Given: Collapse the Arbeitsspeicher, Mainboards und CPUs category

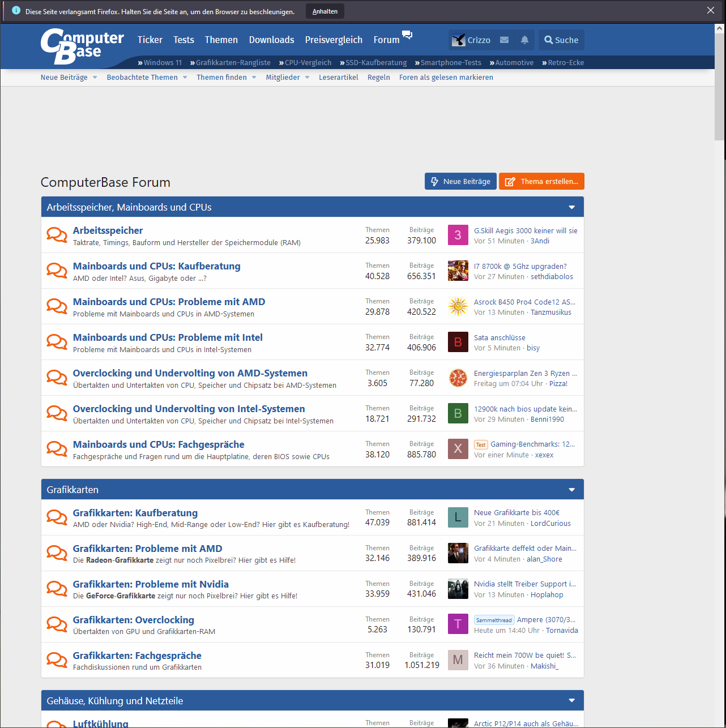Looking at the screenshot, I should pos(572,207).
